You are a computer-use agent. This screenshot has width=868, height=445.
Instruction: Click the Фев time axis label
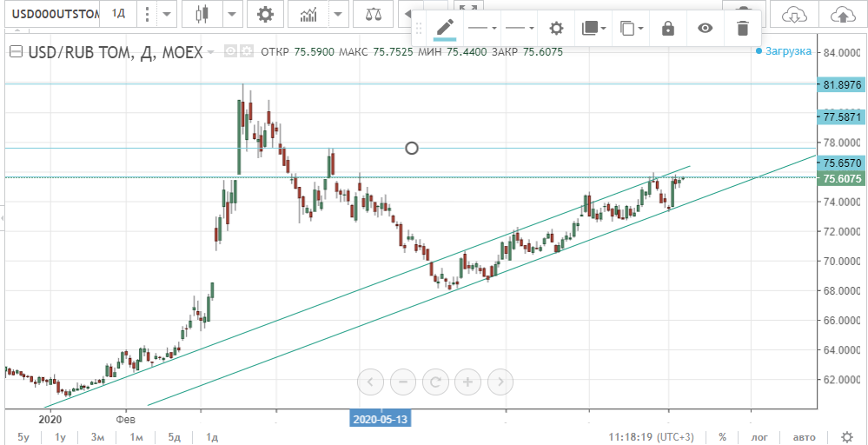(x=126, y=419)
